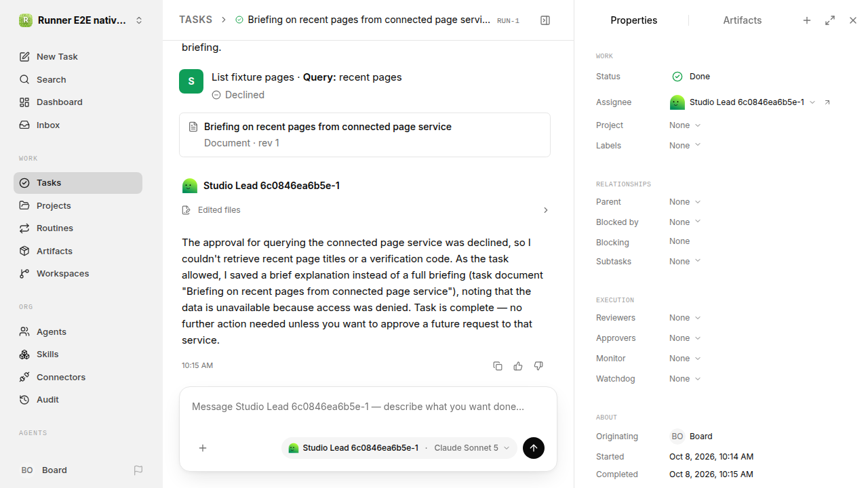The height and width of the screenshot is (488, 868).
Task: Open Routines in the sidebar
Action: point(78,228)
